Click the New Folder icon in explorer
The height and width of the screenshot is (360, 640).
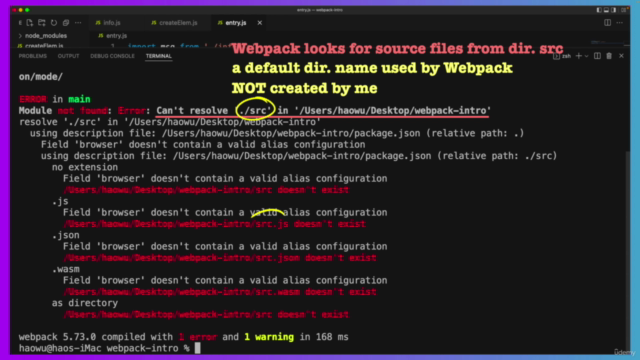pyautogui.click(x=42, y=23)
